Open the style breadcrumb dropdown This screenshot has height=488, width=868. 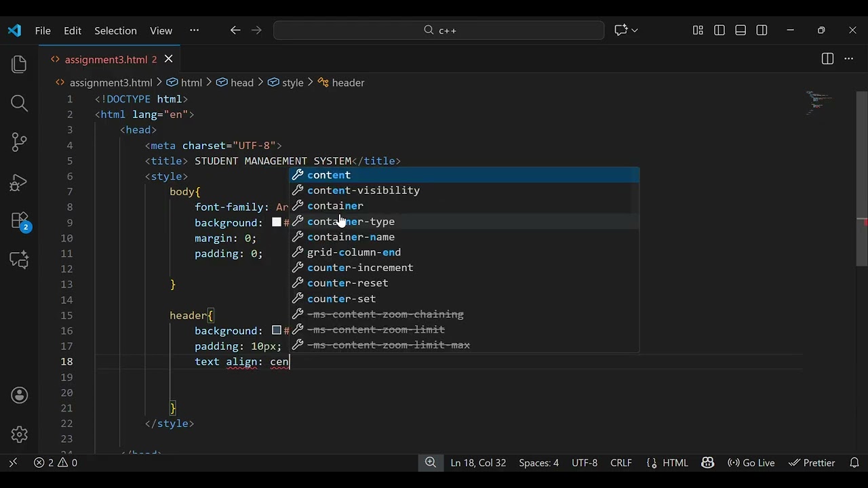(285, 83)
